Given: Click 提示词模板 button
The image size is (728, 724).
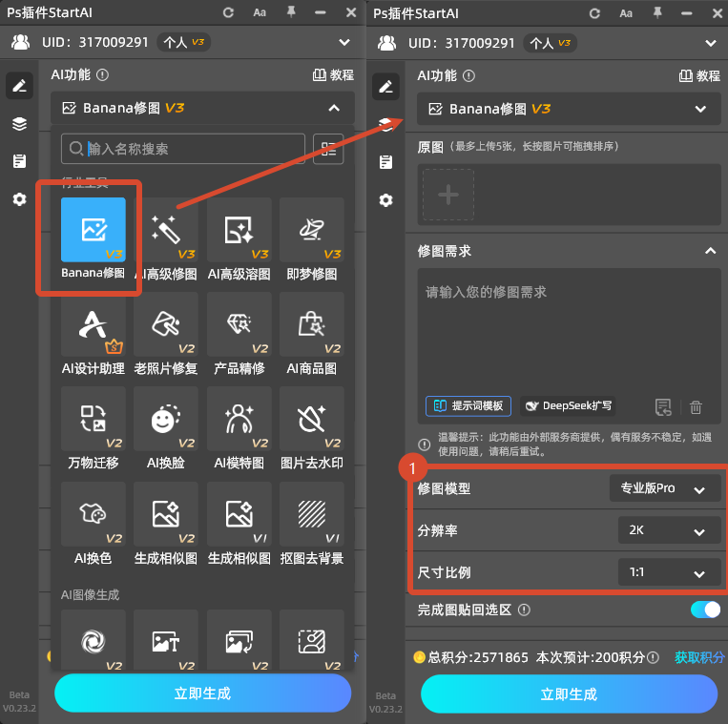Looking at the screenshot, I should click(x=468, y=406).
